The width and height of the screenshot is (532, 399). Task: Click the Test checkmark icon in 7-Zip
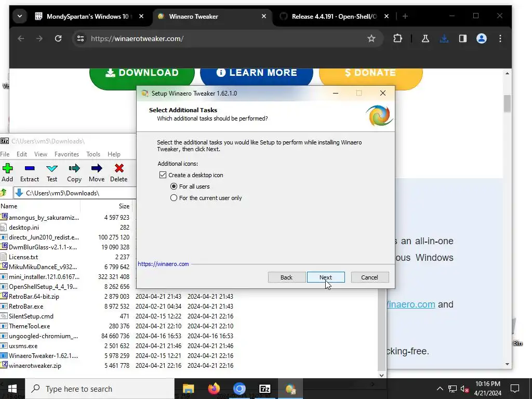(52, 168)
